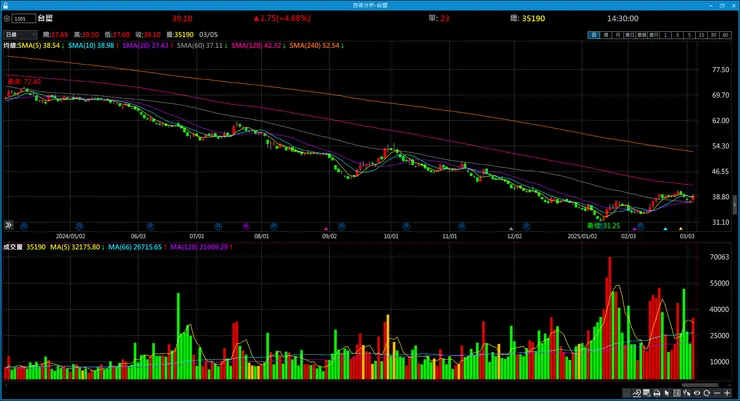Click the first icon in bottom-right toolbar

(x=626, y=393)
